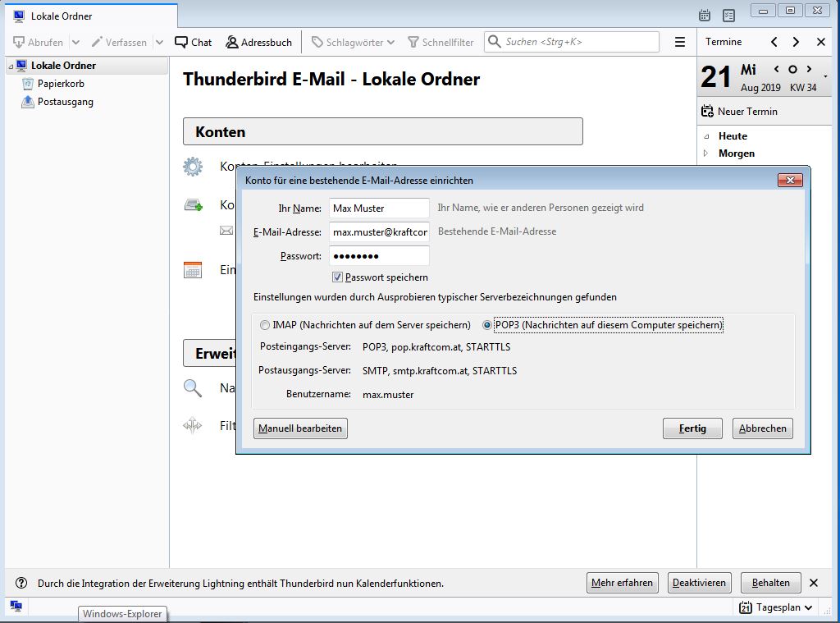Click Deaktivieren for Lightning calendar
Screen dimensions: 840x623
tap(699, 583)
